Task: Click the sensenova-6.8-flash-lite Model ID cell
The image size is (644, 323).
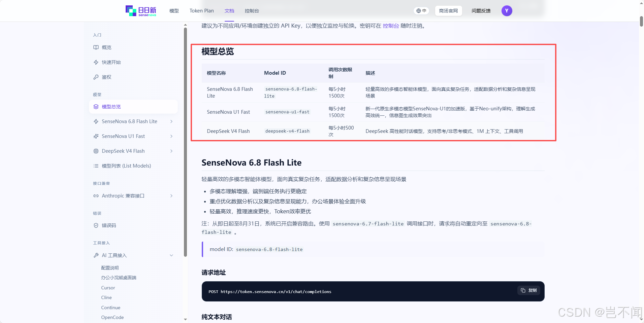Action: coord(291,93)
